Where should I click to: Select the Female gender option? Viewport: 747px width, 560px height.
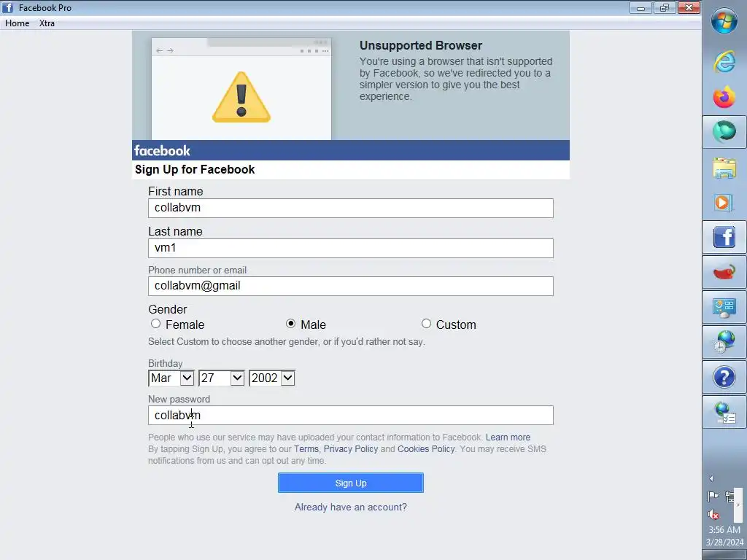tap(156, 324)
